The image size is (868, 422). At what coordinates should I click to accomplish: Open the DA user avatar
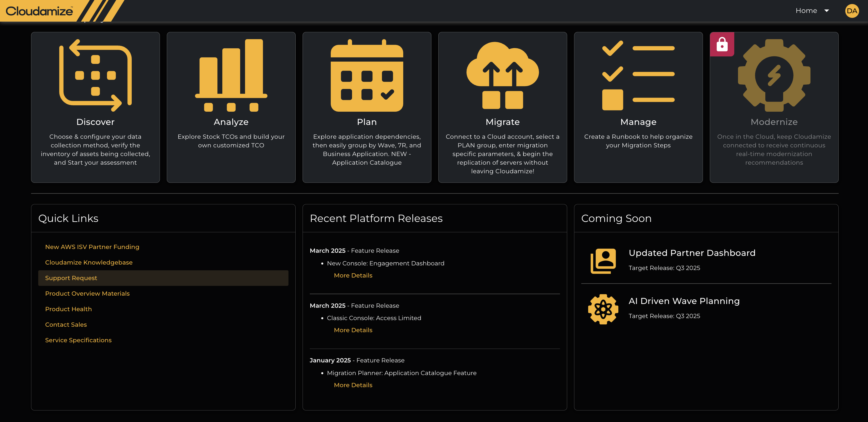[x=852, y=11]
